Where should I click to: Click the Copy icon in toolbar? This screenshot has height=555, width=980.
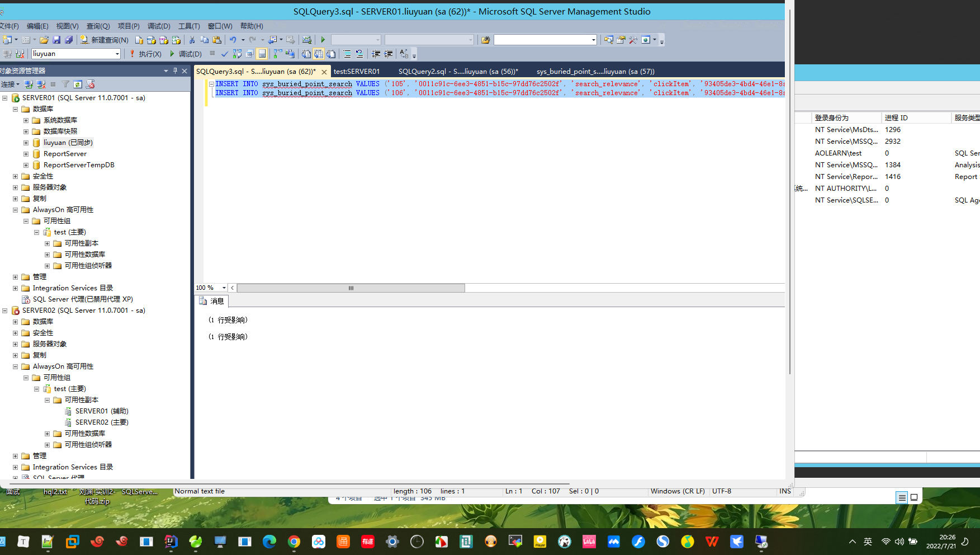coord(204,40)
